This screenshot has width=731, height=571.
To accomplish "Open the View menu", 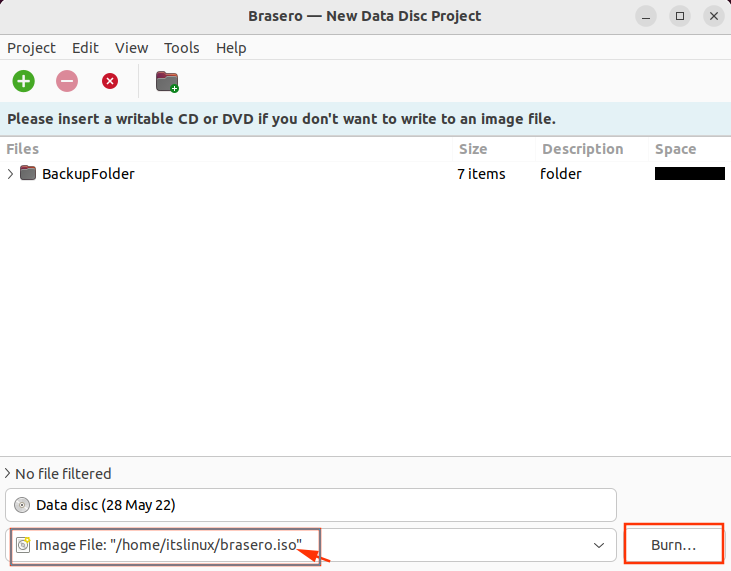I will tap(131, 48).
